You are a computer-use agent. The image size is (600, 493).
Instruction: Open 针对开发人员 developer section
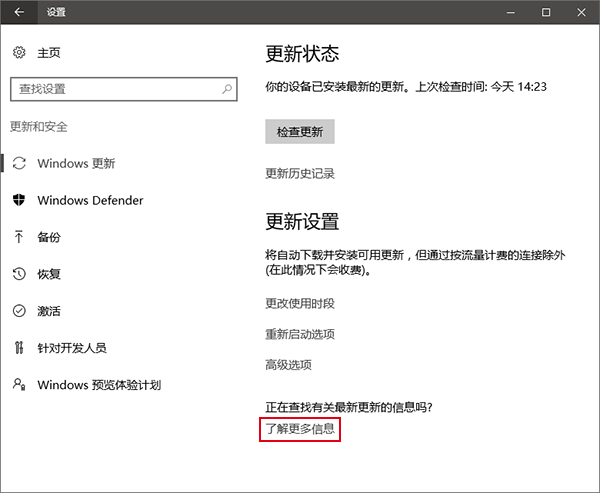pyautogui.click(x=72, y=348)
